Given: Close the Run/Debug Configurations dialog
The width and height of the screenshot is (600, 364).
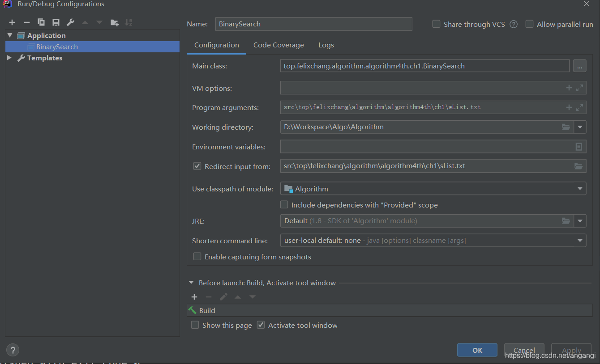Looking at the screenshot, I should click(587, 4).
